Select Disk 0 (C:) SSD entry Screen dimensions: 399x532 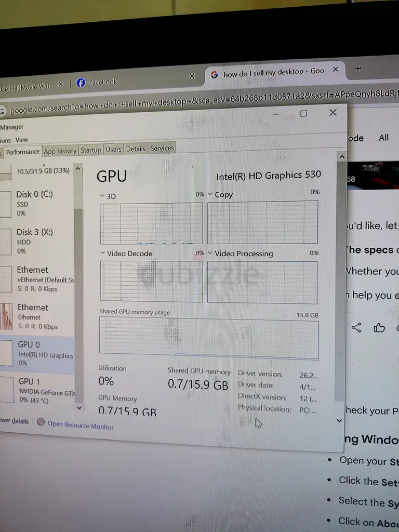(x=37, y=204)
